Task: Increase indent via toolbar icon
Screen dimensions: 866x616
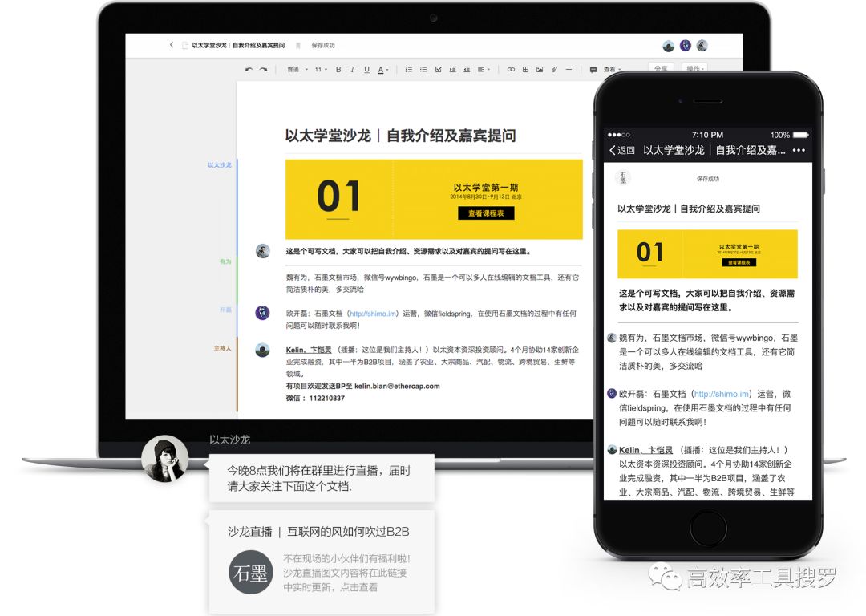Action: click(x=452, y=70)
